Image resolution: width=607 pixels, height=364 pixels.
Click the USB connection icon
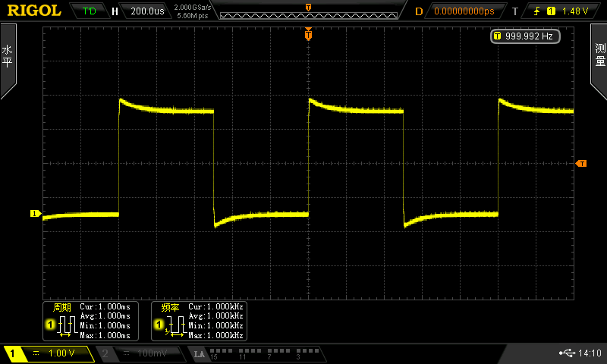coord(565,353)
